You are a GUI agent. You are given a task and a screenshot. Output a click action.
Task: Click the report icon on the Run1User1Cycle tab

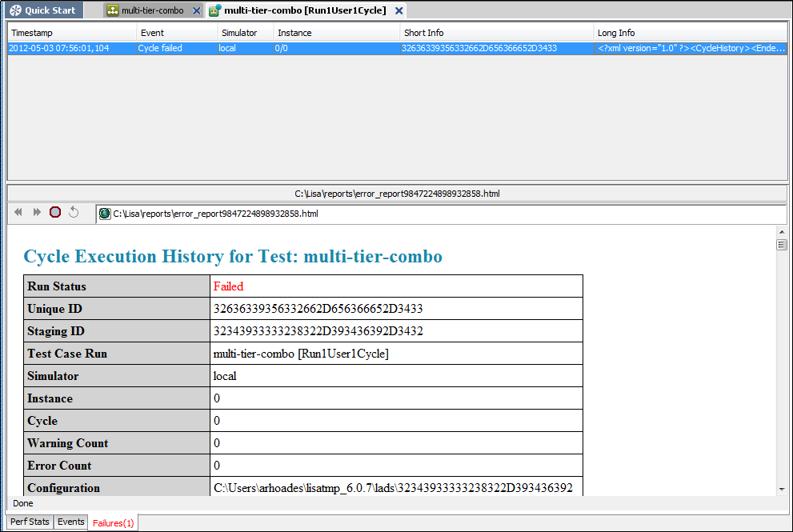click(x=214, y=10)
